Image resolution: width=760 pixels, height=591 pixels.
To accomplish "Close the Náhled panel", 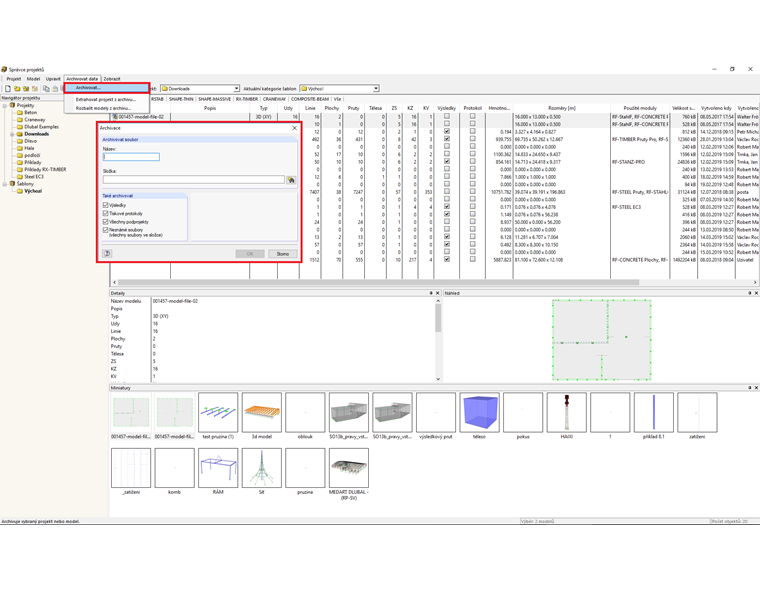I will point(756,293).
